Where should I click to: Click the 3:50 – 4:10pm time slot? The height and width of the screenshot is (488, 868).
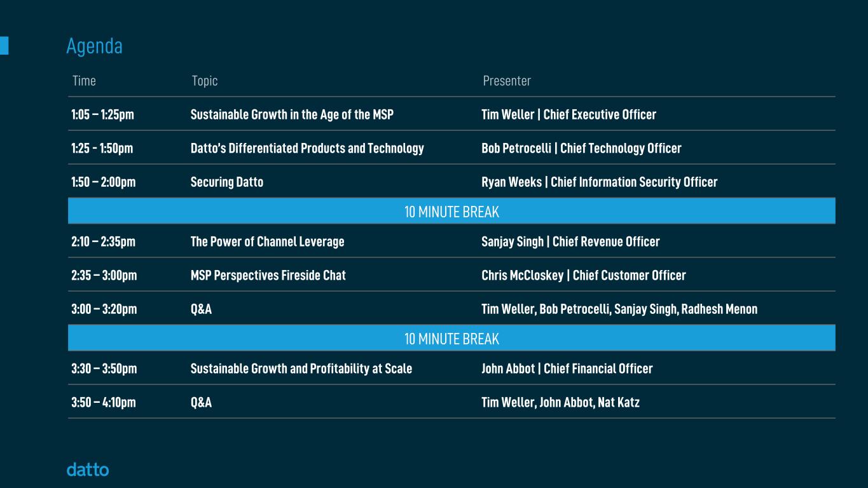104,403
